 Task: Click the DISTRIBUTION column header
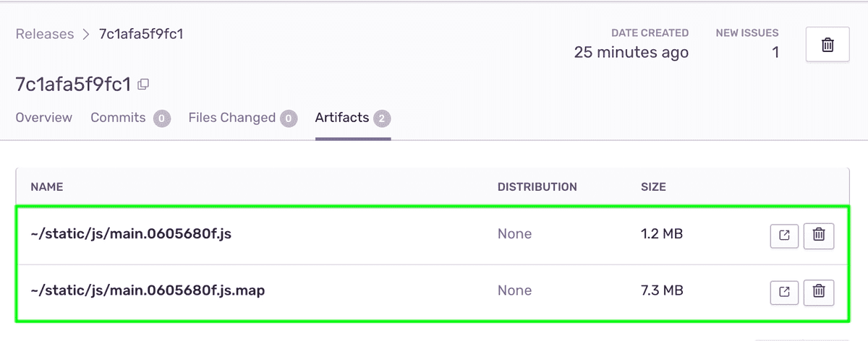coord(537,187)
